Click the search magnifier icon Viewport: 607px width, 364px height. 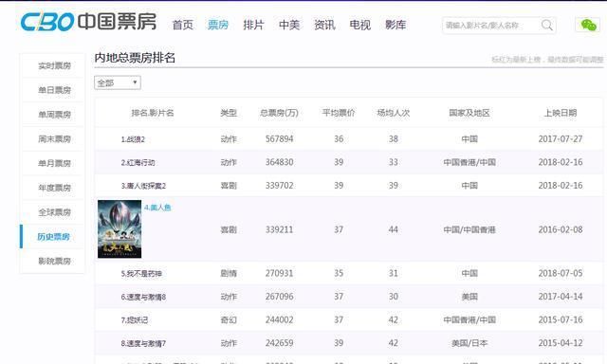(547, 26)
